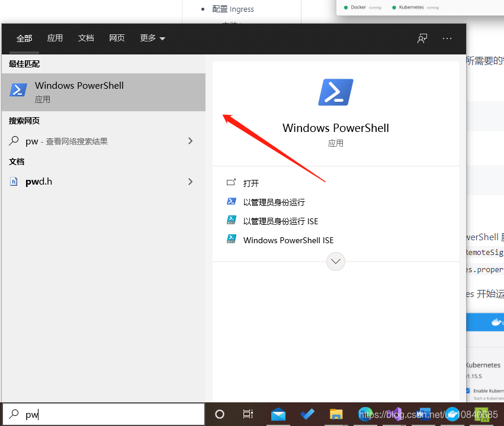Open the three-dot options menu

[x=447, y=38]
